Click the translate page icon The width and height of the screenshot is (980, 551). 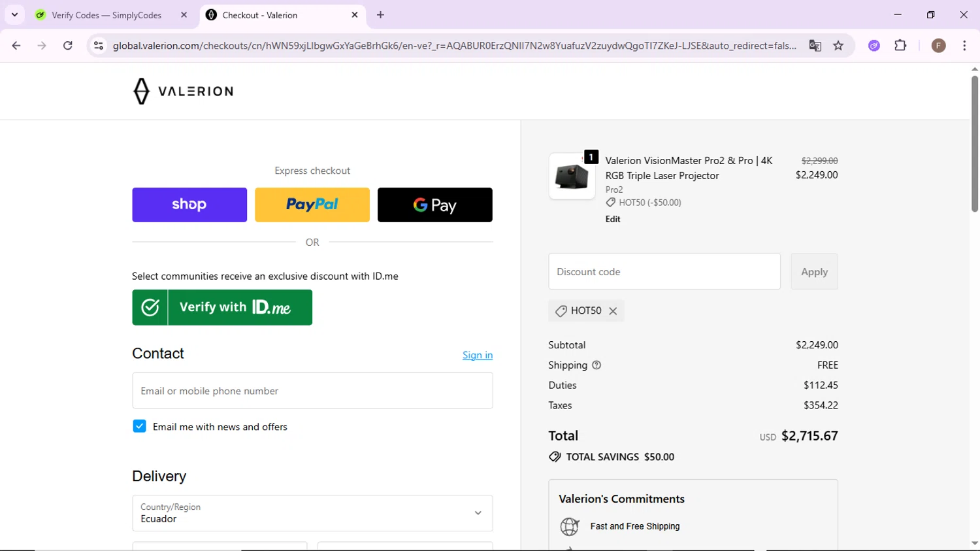pos(815,46)
